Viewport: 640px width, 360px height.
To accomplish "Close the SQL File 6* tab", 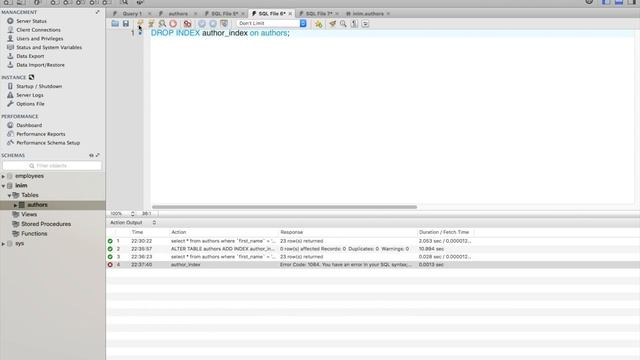I will (290, 13).
